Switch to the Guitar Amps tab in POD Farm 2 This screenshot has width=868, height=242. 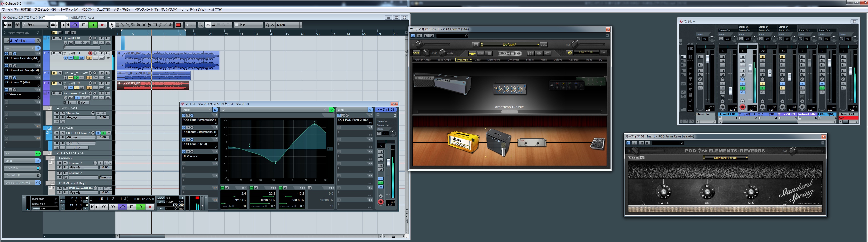click(x=423, y=60)
